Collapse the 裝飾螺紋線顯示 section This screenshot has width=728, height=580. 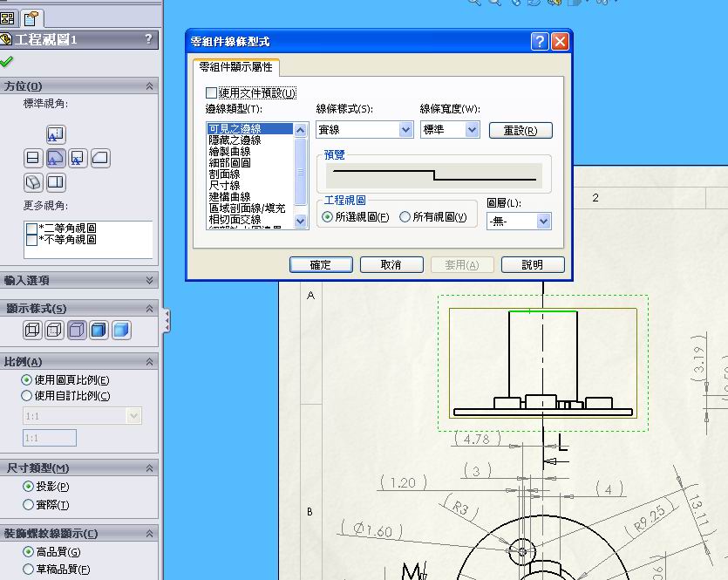[149, 534]
